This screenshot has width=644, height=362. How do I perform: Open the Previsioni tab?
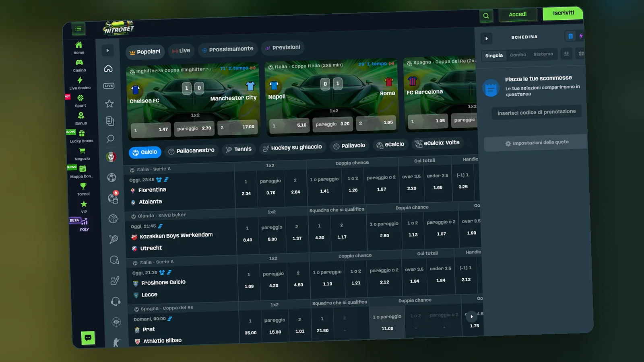[283, 47]
